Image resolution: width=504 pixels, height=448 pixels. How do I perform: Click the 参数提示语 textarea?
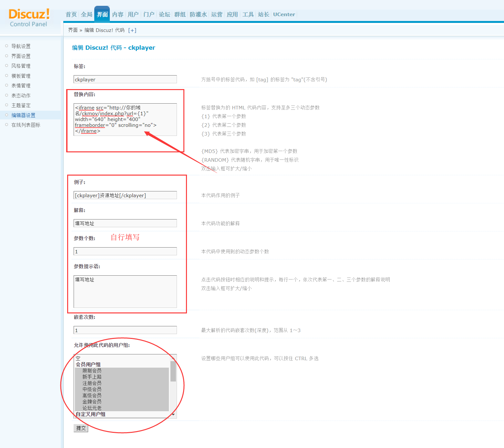[125, 291]
